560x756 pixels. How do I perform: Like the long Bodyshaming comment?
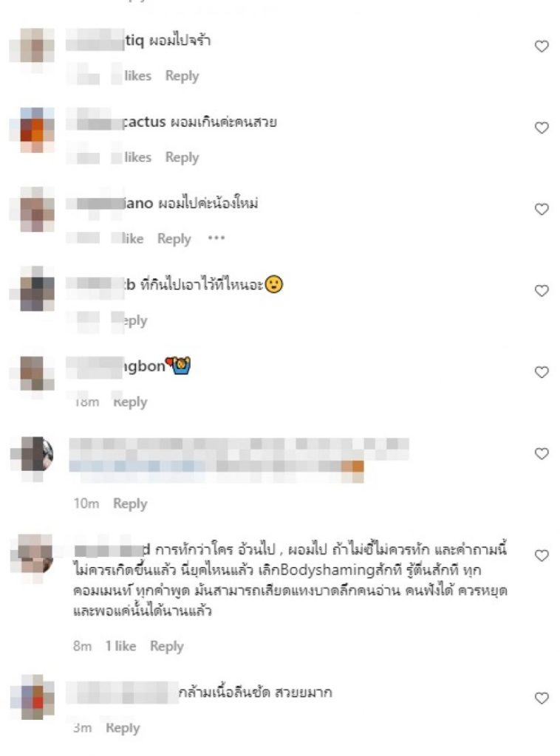click(542, 555)
